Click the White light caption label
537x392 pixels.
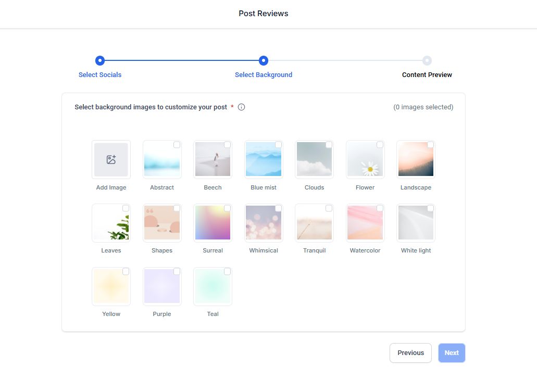tap(416, 250)
